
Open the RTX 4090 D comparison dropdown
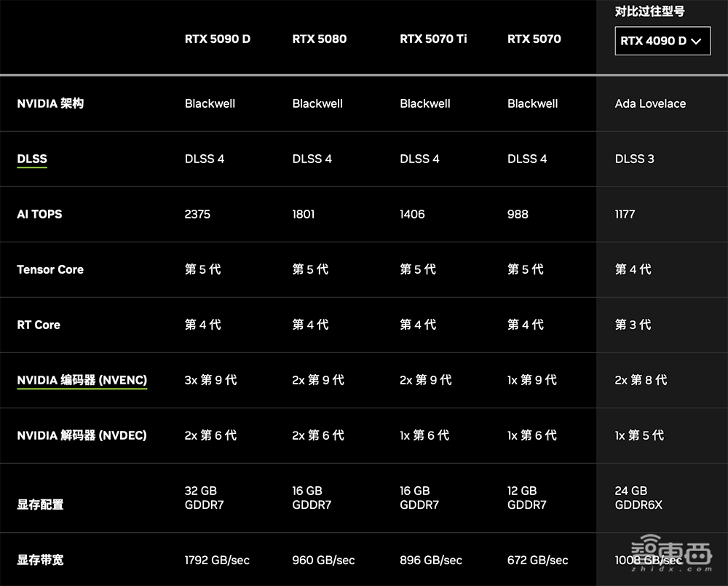click(661, 41)
